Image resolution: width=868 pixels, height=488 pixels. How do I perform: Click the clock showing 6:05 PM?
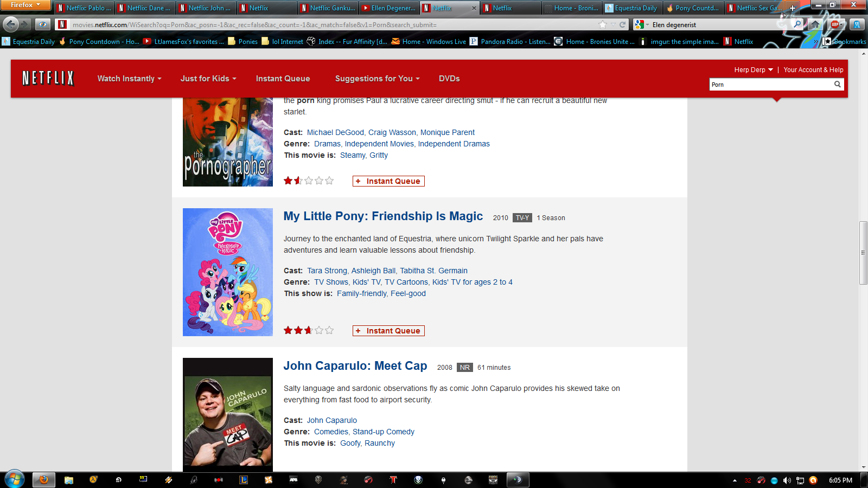click(x=840, y=480)
